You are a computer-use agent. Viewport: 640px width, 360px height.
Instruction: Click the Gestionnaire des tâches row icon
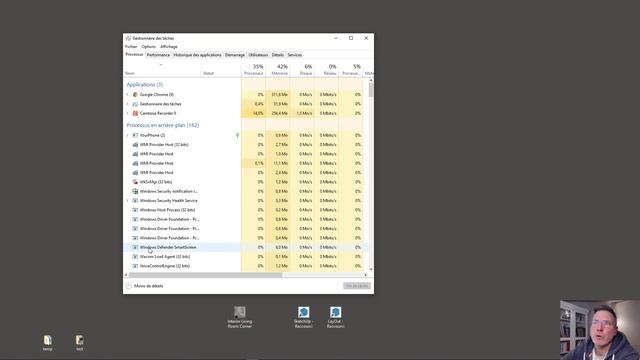[x=135, y=104]
